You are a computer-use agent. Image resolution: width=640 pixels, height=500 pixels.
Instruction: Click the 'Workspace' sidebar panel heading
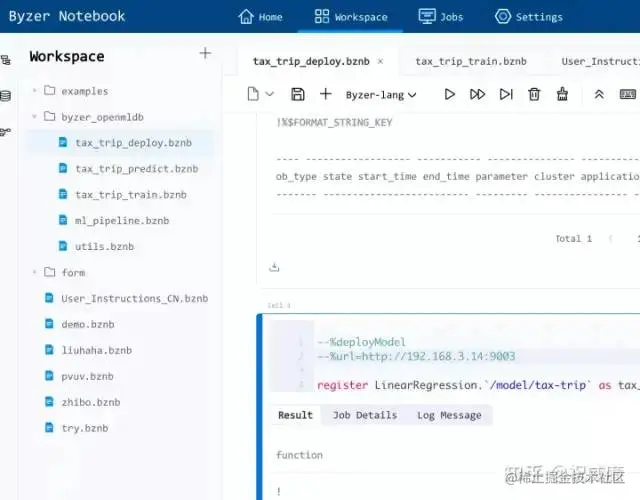(67, 56)
